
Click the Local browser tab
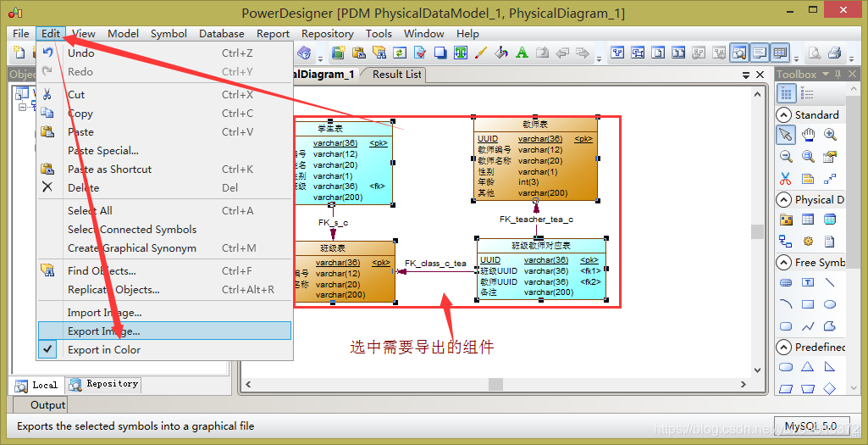(37, 385)
